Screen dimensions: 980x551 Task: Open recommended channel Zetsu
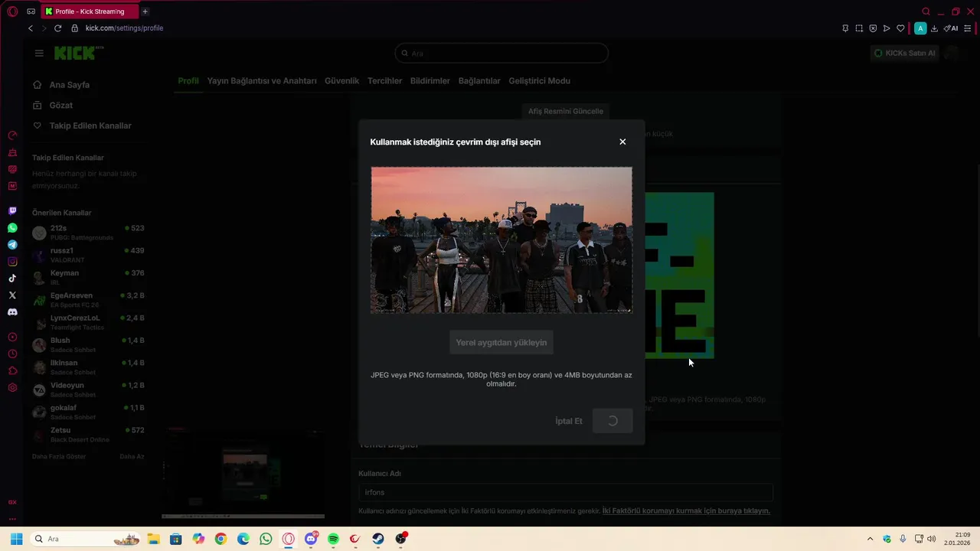pos(88,435)
